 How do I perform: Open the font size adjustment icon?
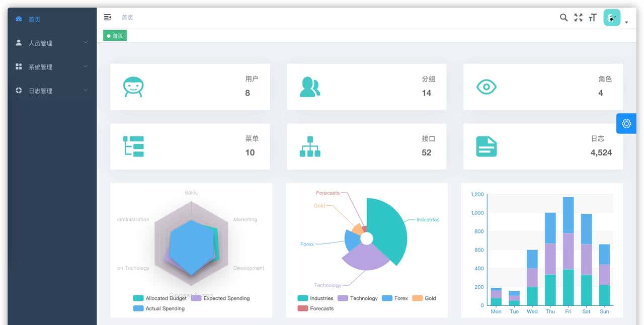593,18
